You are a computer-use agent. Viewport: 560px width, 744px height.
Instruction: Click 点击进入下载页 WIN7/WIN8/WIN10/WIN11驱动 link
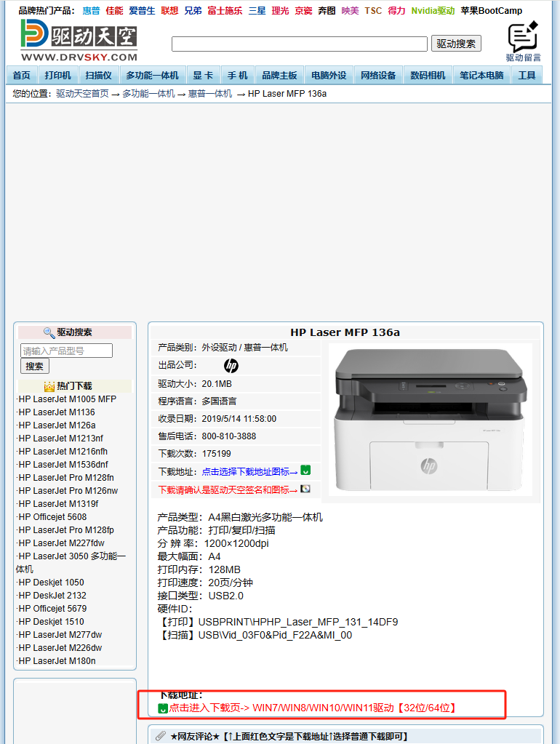pos(312,708)
